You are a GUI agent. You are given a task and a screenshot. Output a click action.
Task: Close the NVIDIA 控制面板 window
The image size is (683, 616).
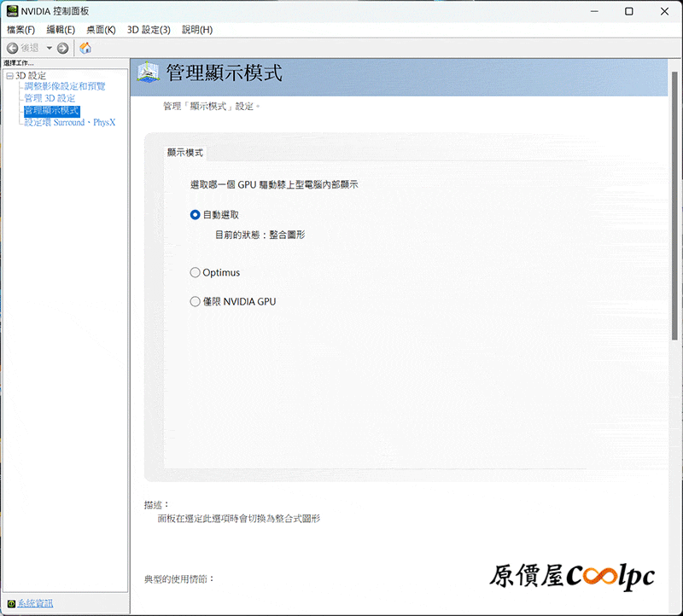pos(664,11)
